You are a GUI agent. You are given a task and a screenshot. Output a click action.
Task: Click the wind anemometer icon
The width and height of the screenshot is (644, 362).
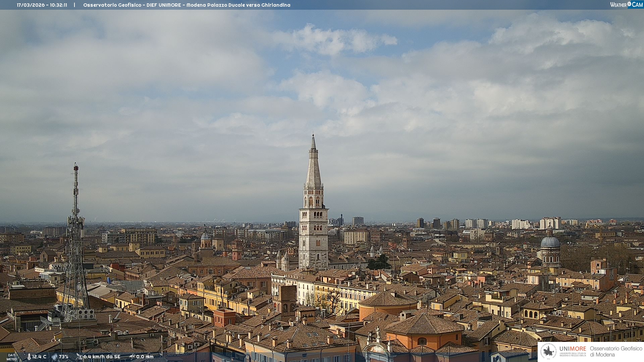pyautogui.click(x=79, y=357)
